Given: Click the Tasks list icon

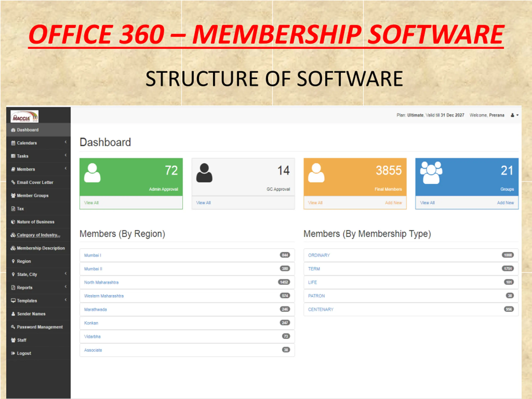Looking at the screenshot, I should (13, 156).
